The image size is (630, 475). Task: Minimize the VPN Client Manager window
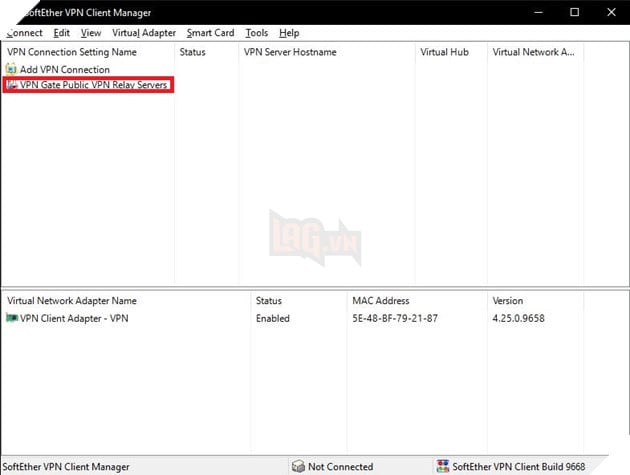[538, 12]
